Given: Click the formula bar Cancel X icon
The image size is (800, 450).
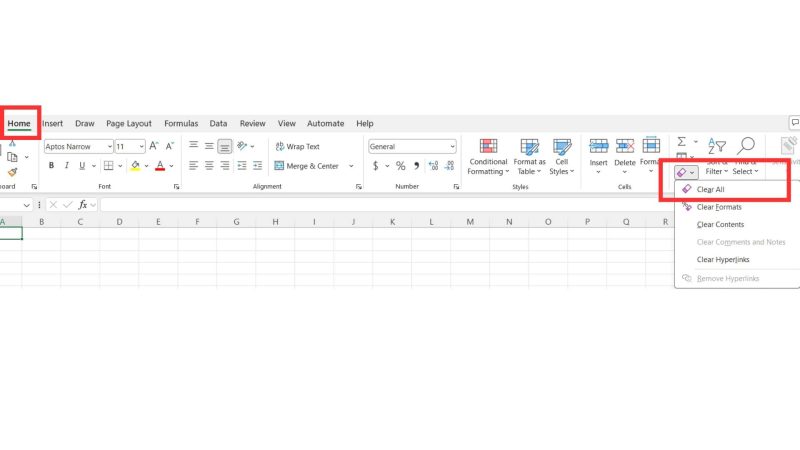Looking at the screenshot, I should click(x=53, y=205).
